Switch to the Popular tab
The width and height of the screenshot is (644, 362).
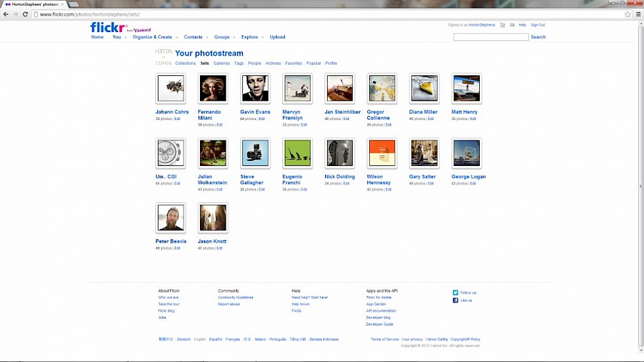(314, 63)
